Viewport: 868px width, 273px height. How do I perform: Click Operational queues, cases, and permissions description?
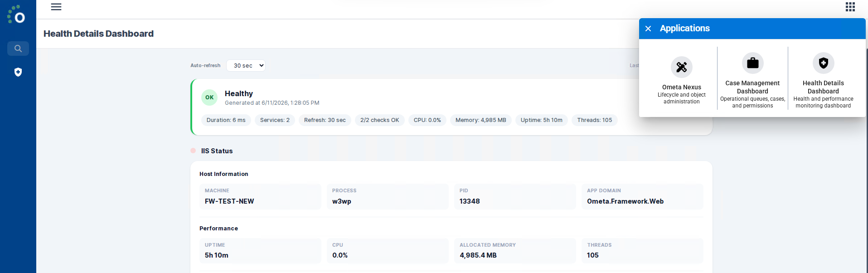coord(752,102)
